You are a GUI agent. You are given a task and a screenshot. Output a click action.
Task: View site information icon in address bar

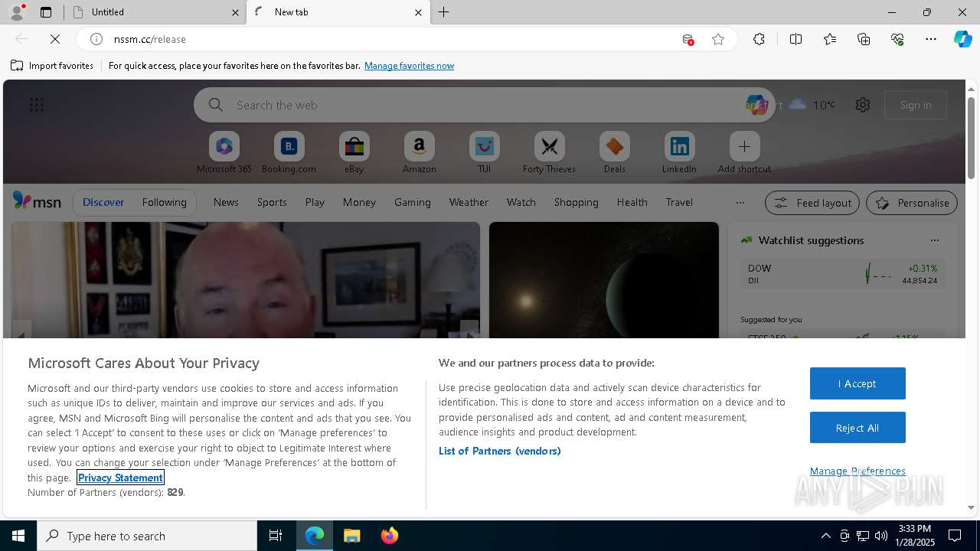[x=96, y=39]
